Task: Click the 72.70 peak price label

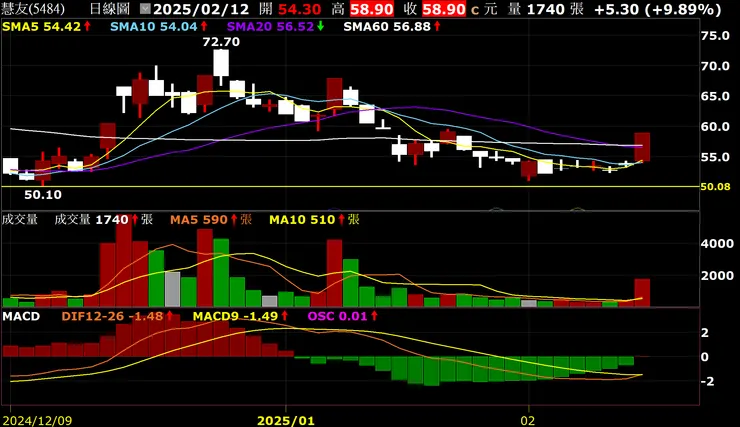Action: coord(221,42)
